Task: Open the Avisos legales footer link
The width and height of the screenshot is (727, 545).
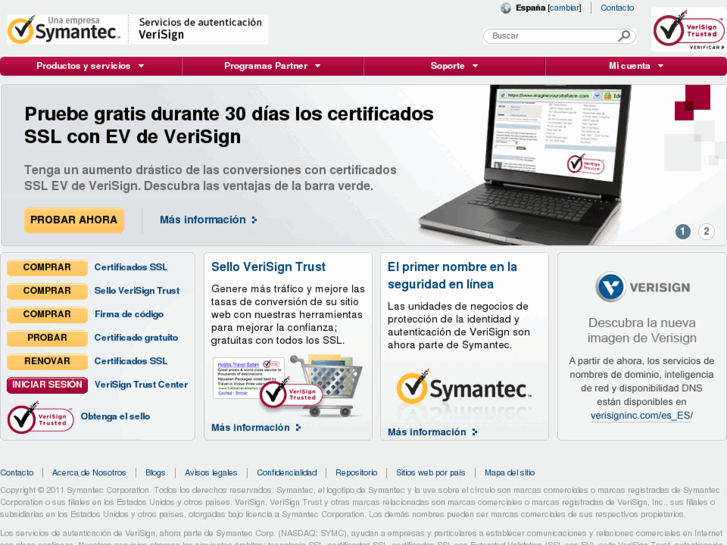Action: pyautogui.click(x=211, y=473)
